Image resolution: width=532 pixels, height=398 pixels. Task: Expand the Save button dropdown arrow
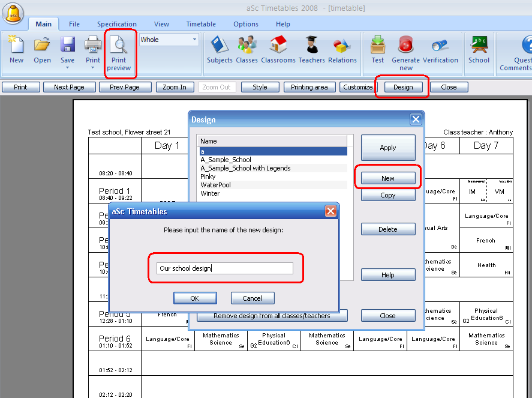(x=67, y=68)
